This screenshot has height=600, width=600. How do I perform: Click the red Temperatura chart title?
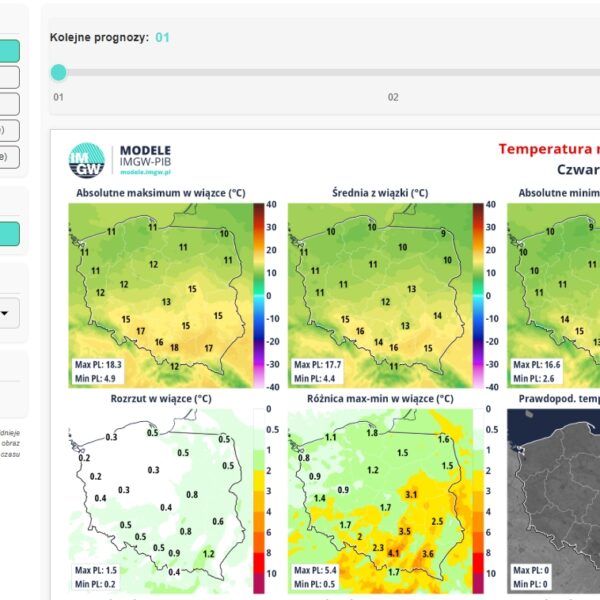(548, 149)
